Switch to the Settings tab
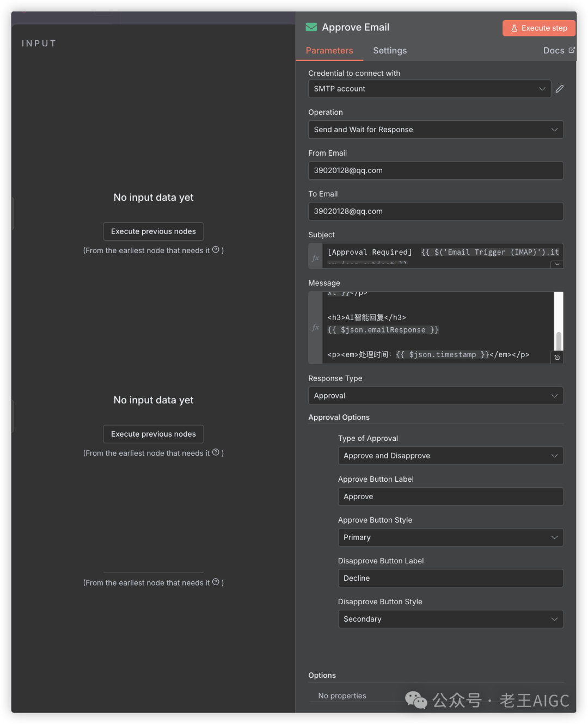 coord(390,51)
